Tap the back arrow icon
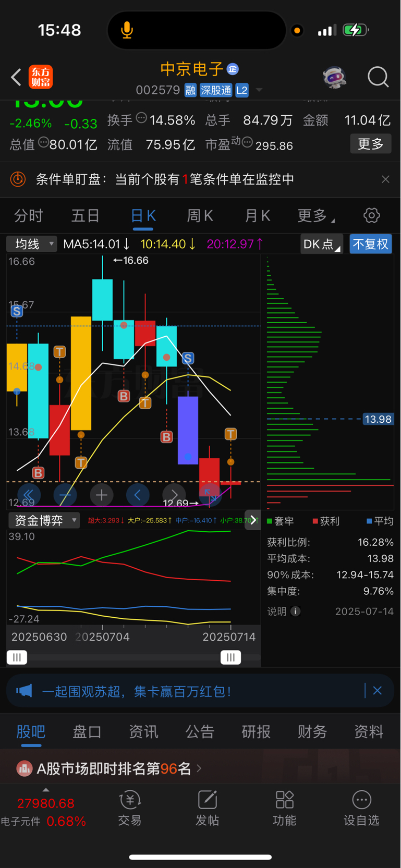Viewport: 401px width, 868px height. (16, 77)
